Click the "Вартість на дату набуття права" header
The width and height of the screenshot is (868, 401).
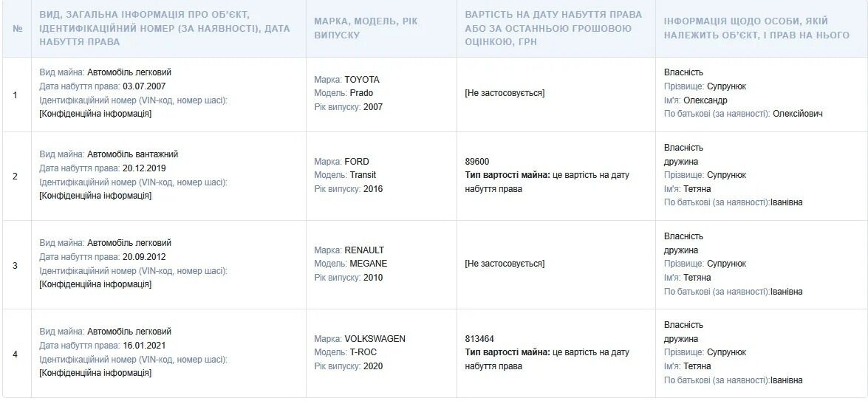[x=553, y=28]
